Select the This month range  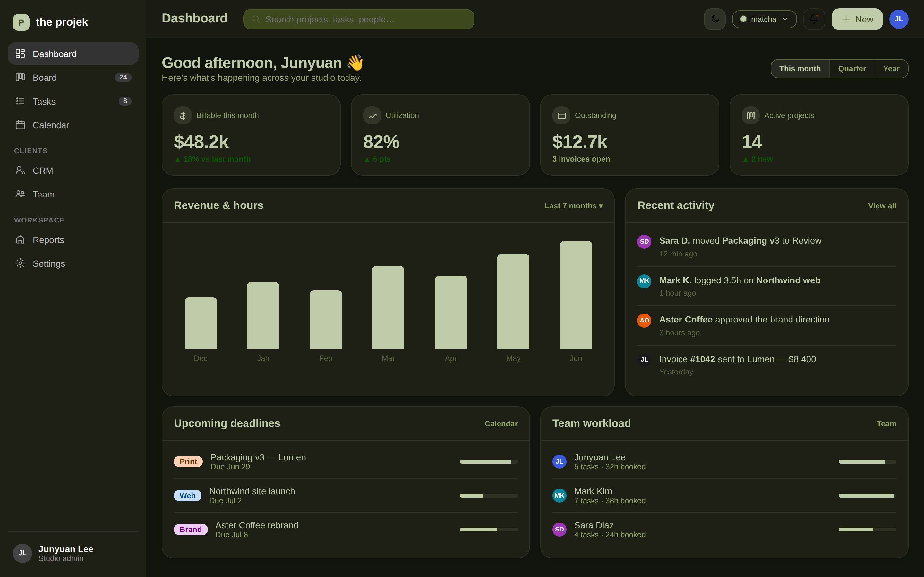800,69
